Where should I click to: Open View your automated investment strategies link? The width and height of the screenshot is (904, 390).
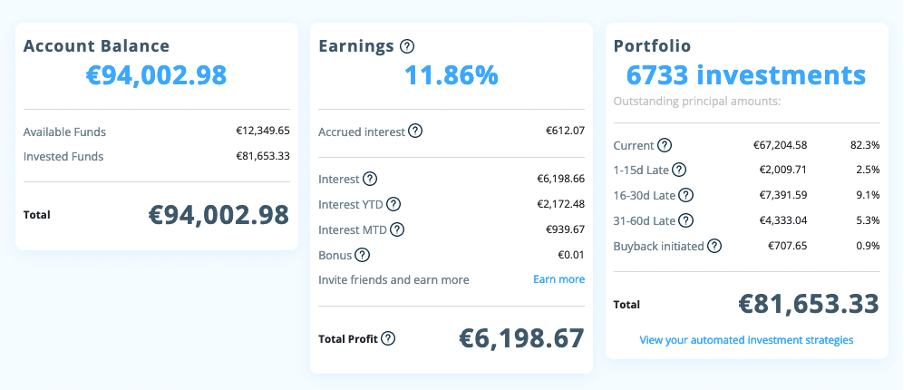(x=747, y=340)
